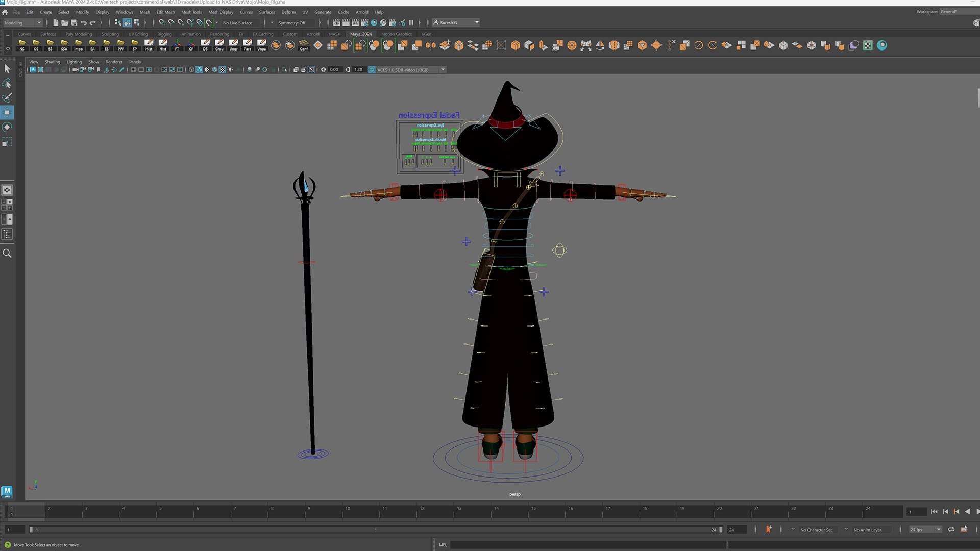Screen dimensions: 980x551
Task: Open the No Character Set dropdown arrow
Action: pyautogui.click(x=793, y=529)
